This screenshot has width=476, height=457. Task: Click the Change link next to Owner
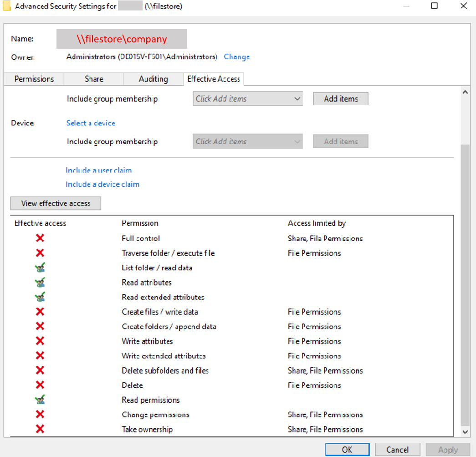coord(236,56)
